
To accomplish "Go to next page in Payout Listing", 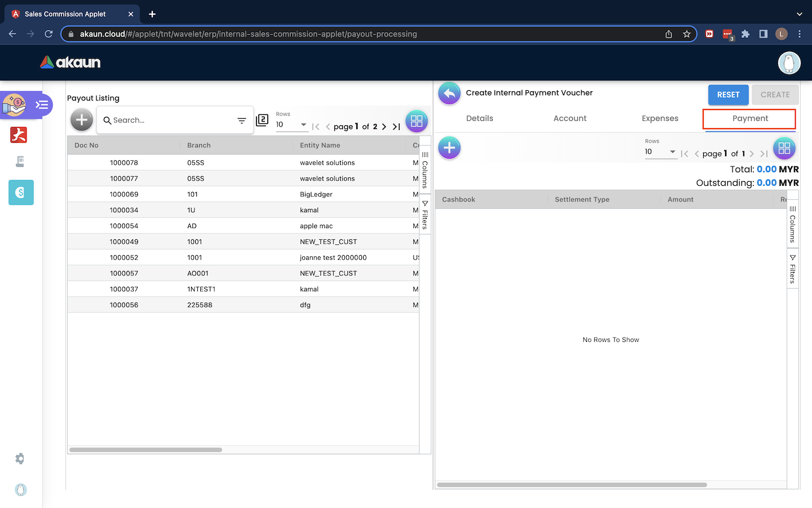I will pos(384,127).
